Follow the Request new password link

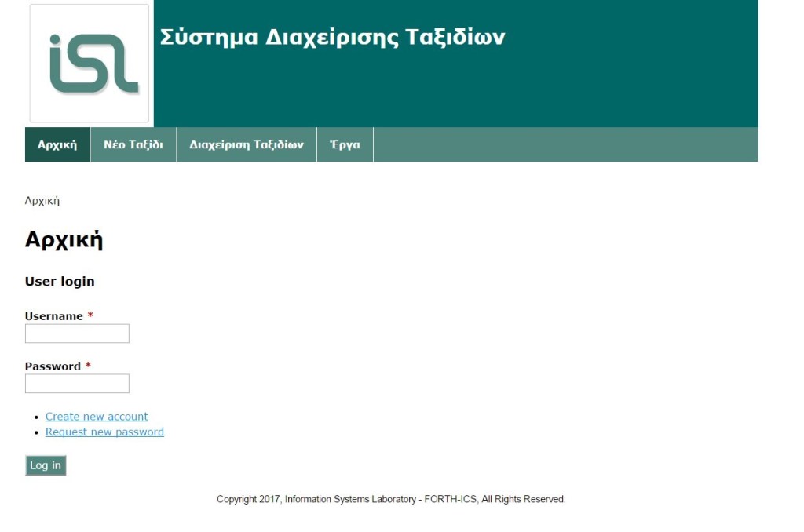tap(104, 432)
